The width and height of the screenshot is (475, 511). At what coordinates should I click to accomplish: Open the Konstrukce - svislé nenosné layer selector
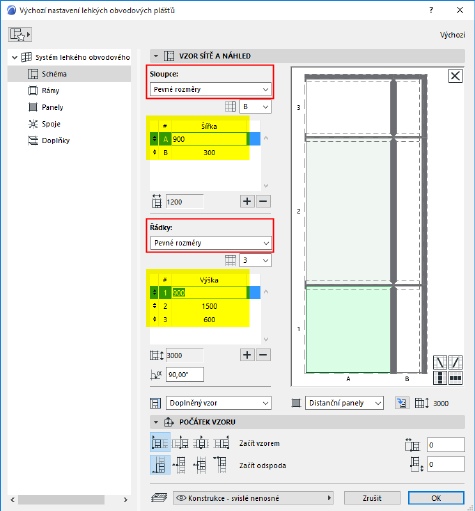click(x=253, y=498)
